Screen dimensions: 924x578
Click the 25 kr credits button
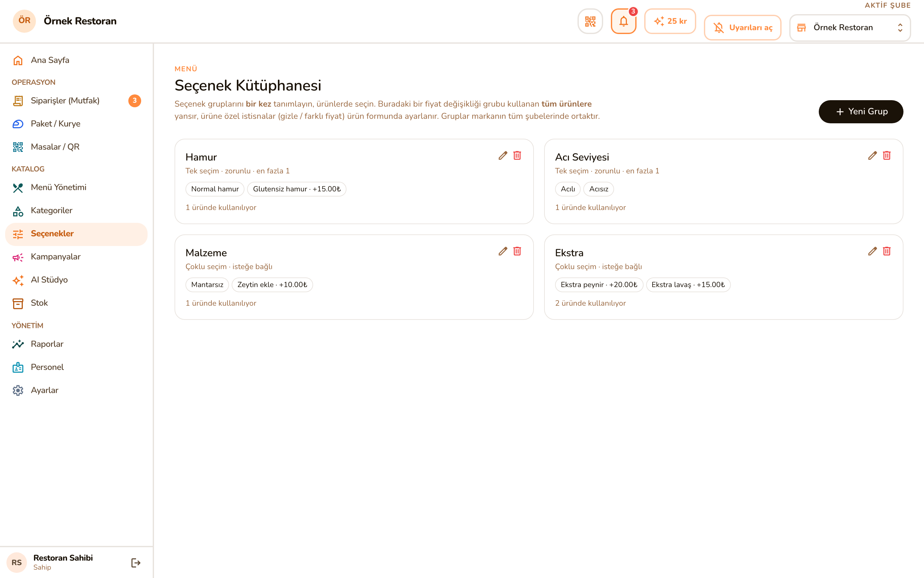pyautogui.click(x=670, y=22)
